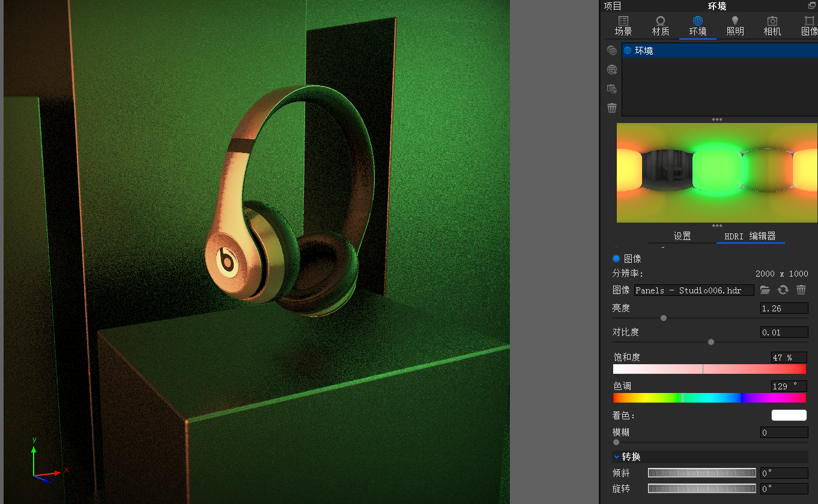Open the folder icon to load an HDR image
The image size is (818, 504).
point(765,290)
